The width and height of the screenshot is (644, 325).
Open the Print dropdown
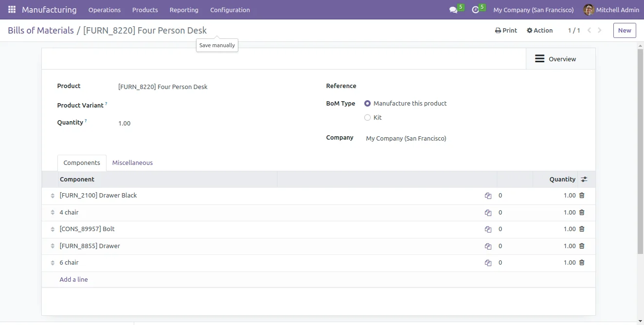coord(506,30)
